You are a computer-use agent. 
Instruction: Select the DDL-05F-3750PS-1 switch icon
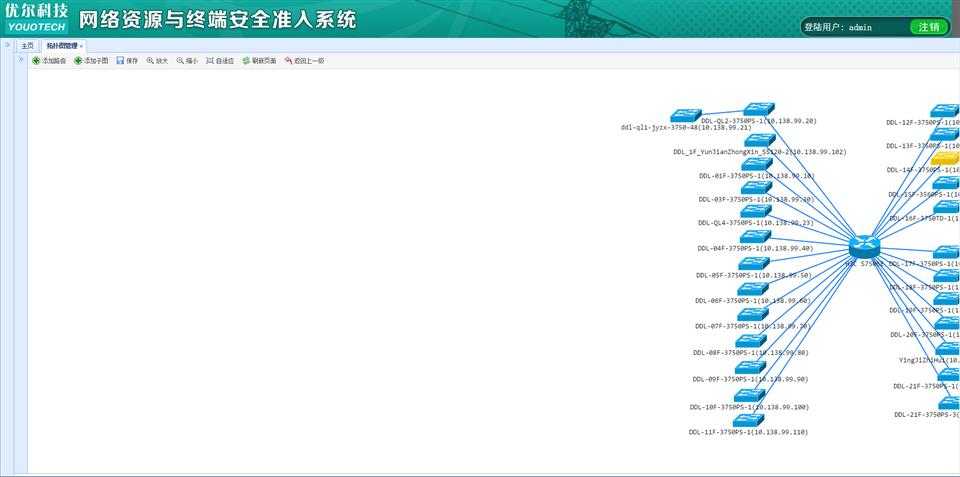[x=754, y=263]
